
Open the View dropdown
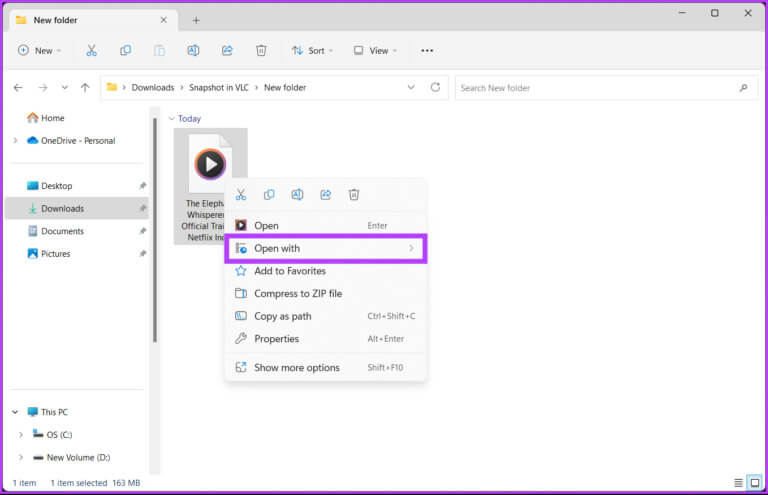[375, 50]
